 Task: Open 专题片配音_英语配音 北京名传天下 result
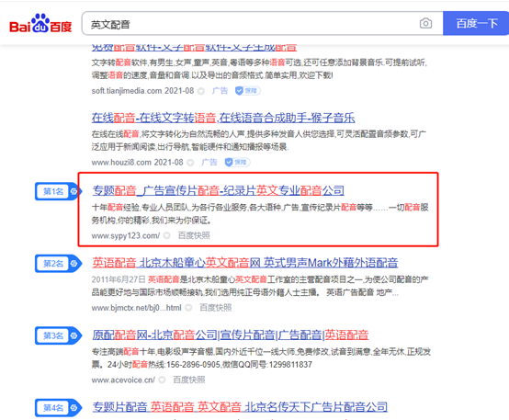tap(240, 407)
